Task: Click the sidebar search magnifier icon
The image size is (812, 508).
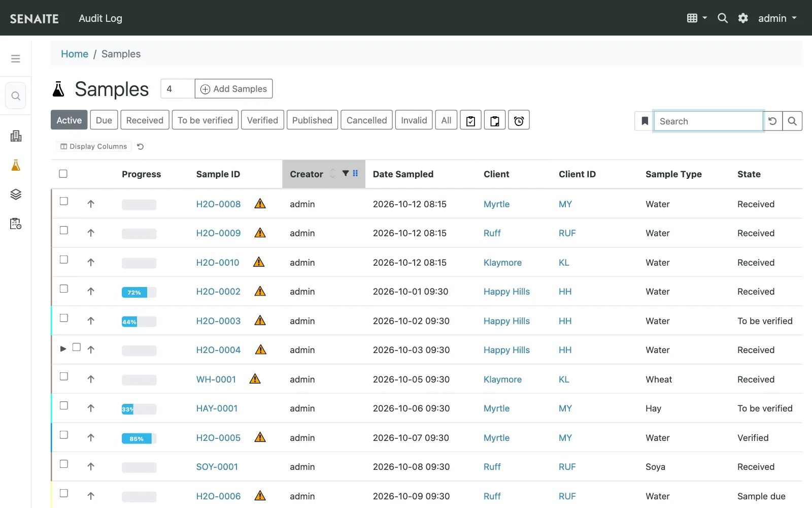Action: (16, 96)
